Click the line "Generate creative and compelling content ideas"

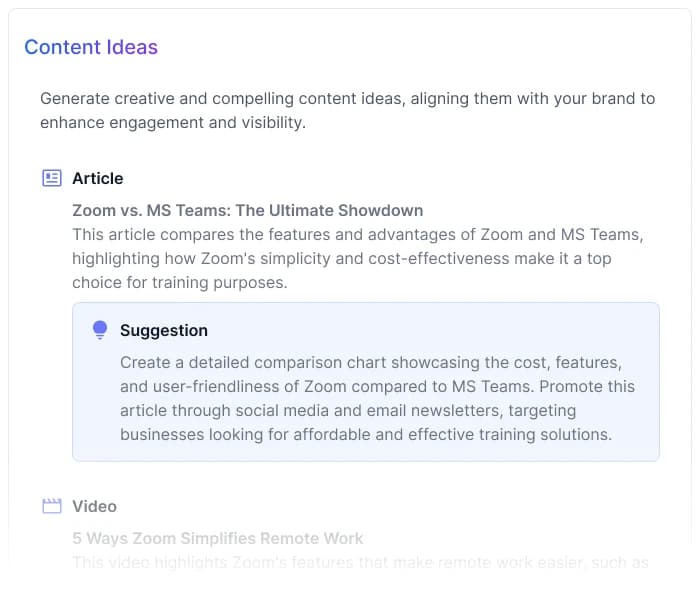(x=347, y=99)
